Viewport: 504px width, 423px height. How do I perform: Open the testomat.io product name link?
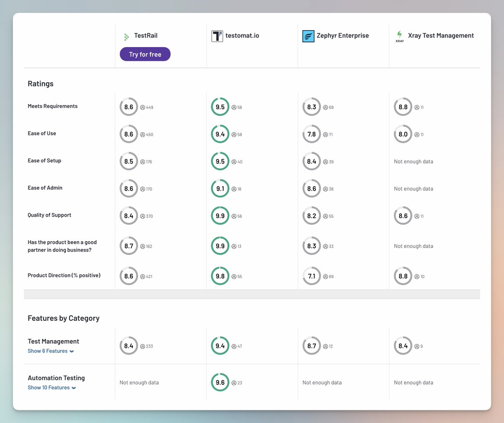click(x=242, y=36)
